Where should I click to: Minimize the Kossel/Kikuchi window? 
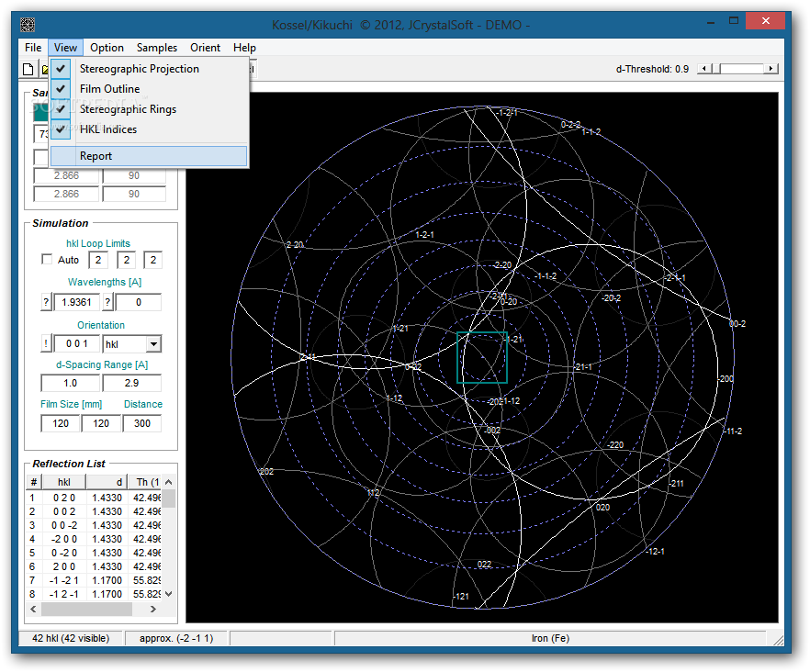[x=712, y=21]
